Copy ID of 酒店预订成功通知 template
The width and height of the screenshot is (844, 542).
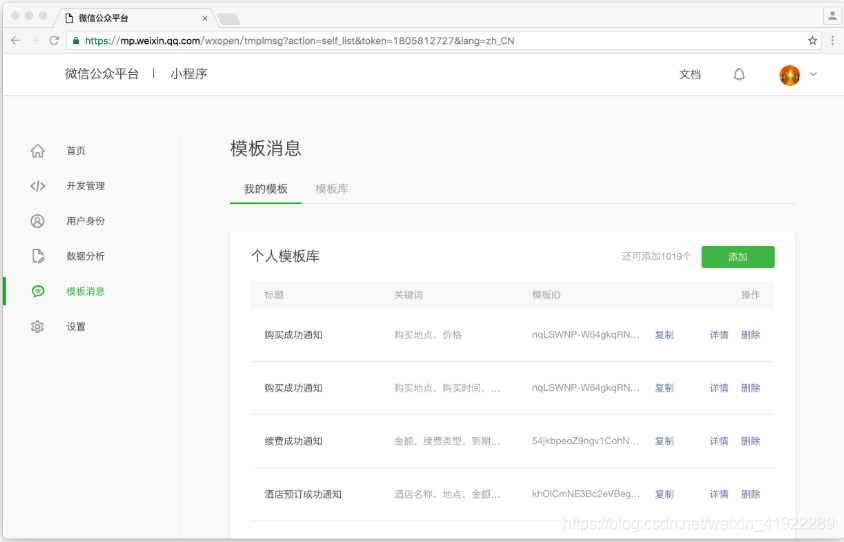(664, 494)
